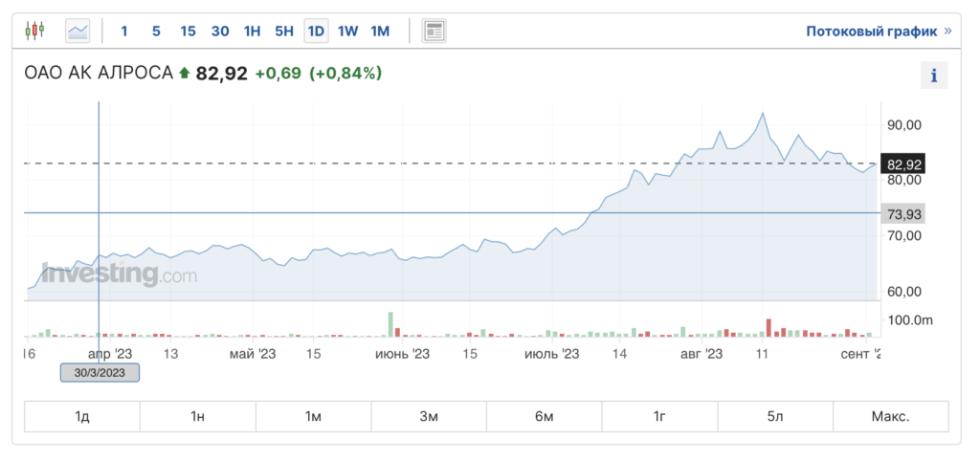
Task: Select the Макс. range
Action: 891,416
